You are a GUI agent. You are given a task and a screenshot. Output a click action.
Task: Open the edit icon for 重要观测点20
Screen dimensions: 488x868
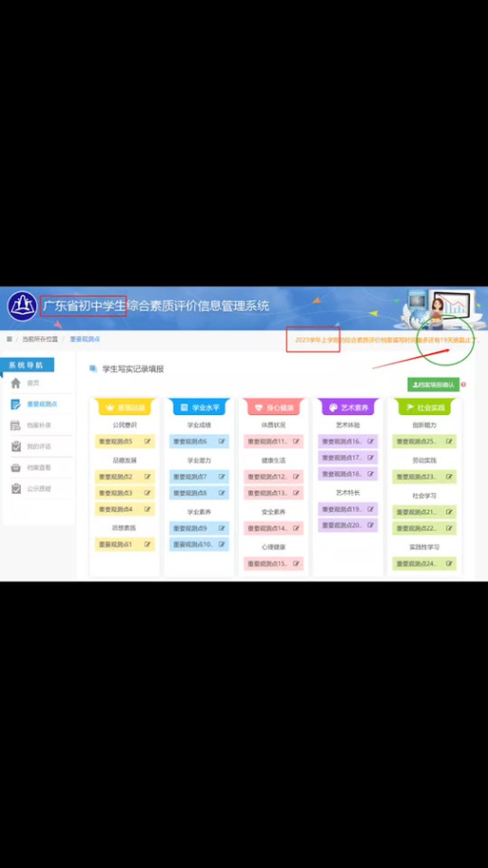pyautogui.click(x=371, y=524)
